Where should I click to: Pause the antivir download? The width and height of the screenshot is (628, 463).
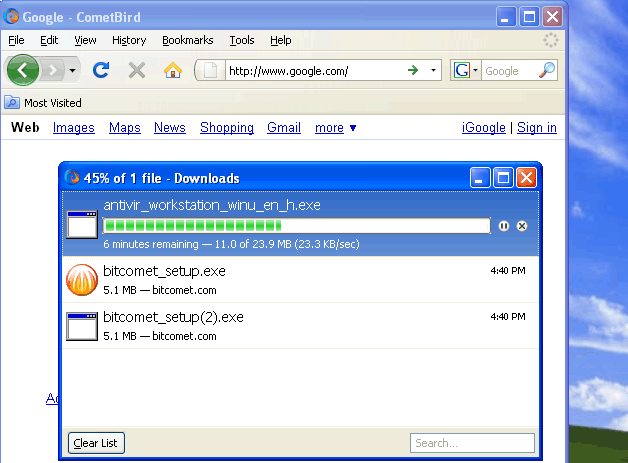pos(503,226)
